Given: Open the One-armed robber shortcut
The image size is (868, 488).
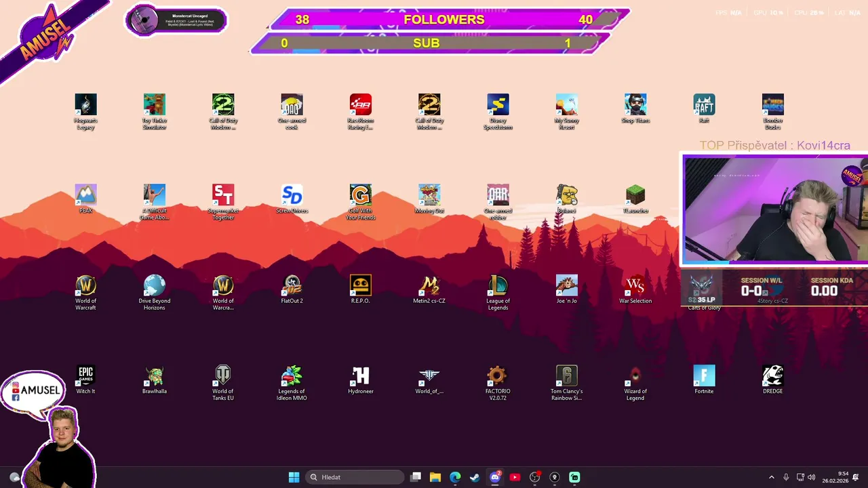Looking at the screenshot, I should pyautogui.click(x=498, y=202).
